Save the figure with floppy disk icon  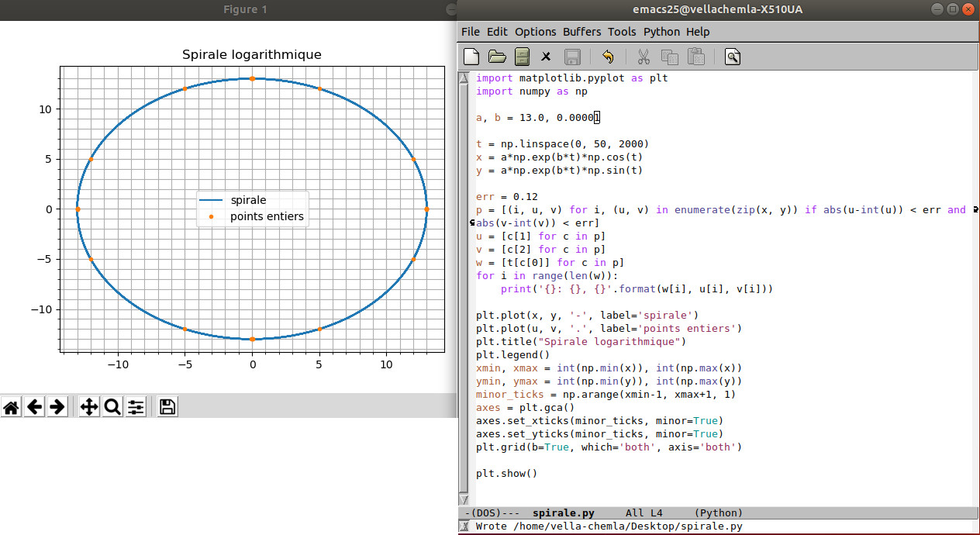tap(167, 407)
